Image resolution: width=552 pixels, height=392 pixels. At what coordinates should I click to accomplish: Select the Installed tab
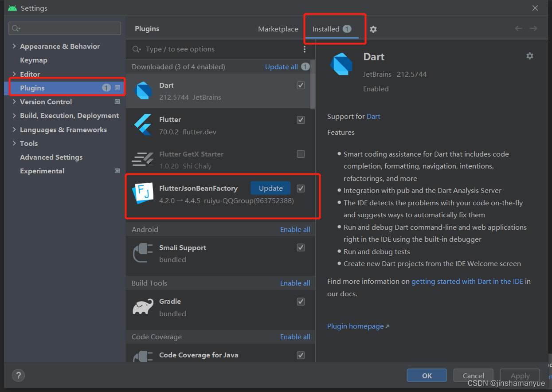[332, 29]
